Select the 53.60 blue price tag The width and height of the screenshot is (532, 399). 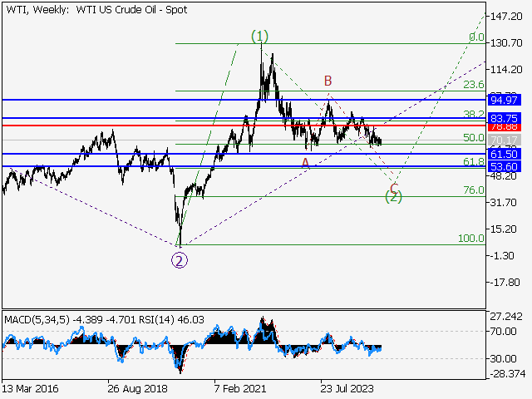(505, 167)
